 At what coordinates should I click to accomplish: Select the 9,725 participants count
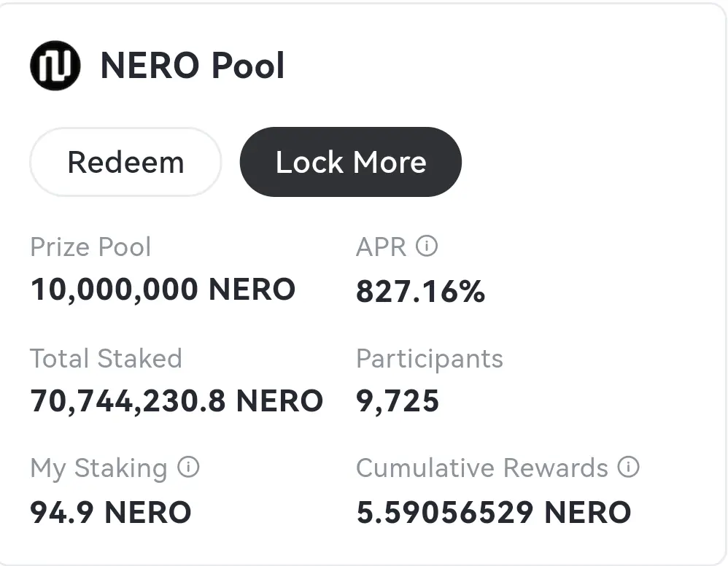click(398, 402)
